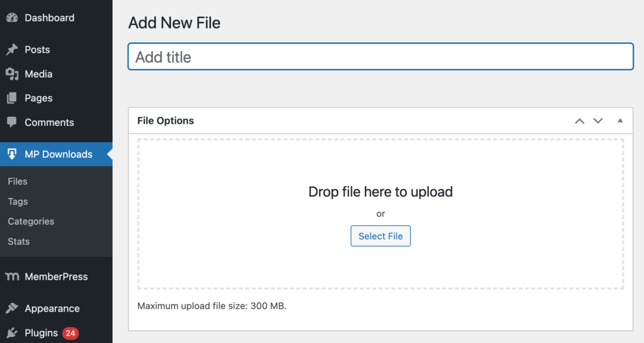Click the Comments speech bubble icon
Image resolution: width=644 pixels, height=343 pixels.
pyautogui.click(x=12, y=122)
